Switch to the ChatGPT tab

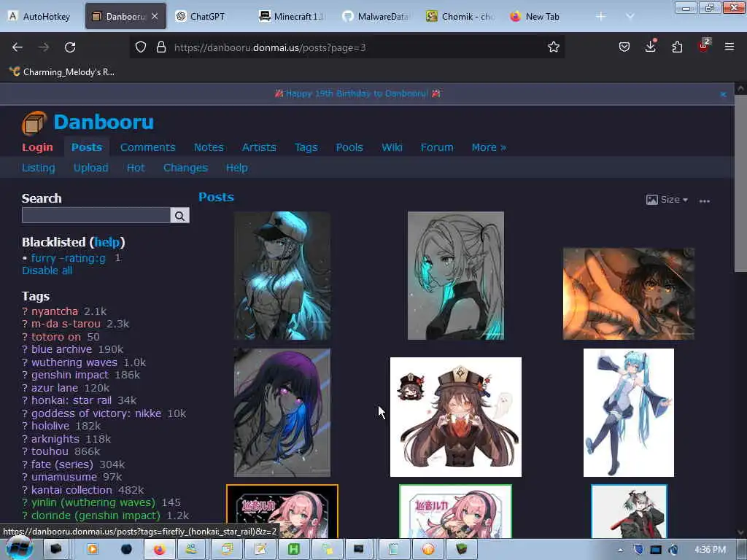tap(207, 17)
